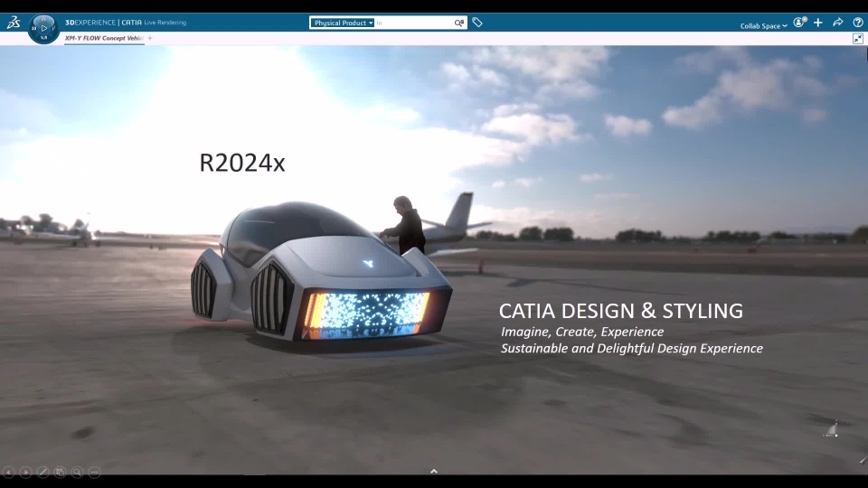Open the see all slides icon

[x=60, y=472]
